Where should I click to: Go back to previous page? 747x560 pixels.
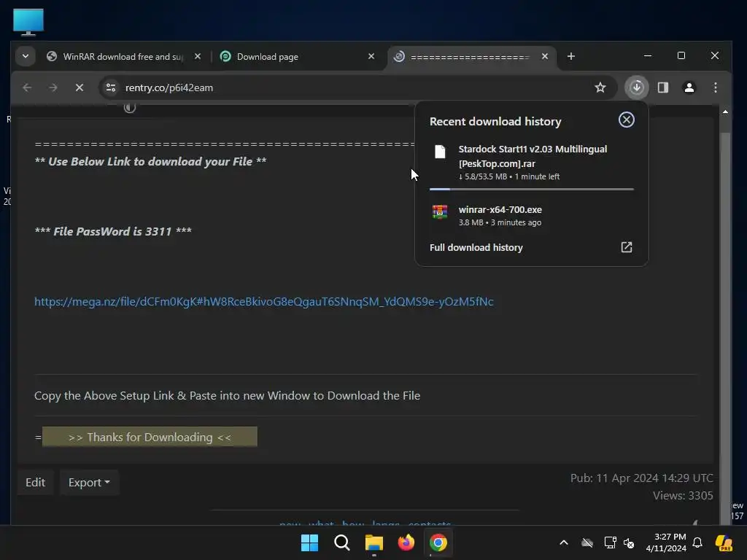pyautogui.click(x=27, y=87)
